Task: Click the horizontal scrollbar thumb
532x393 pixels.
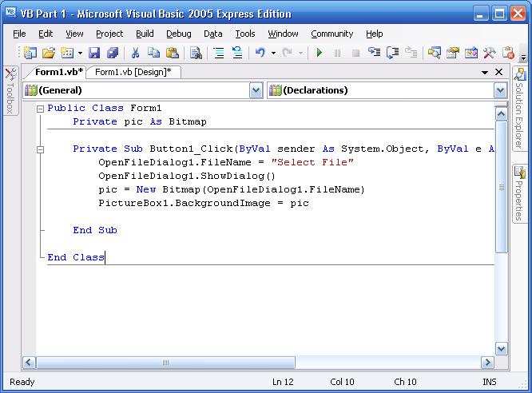Action: coord(165,363)
